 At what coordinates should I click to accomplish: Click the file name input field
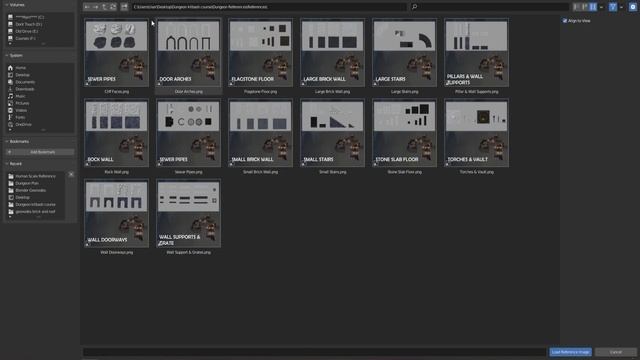point(314,352)
